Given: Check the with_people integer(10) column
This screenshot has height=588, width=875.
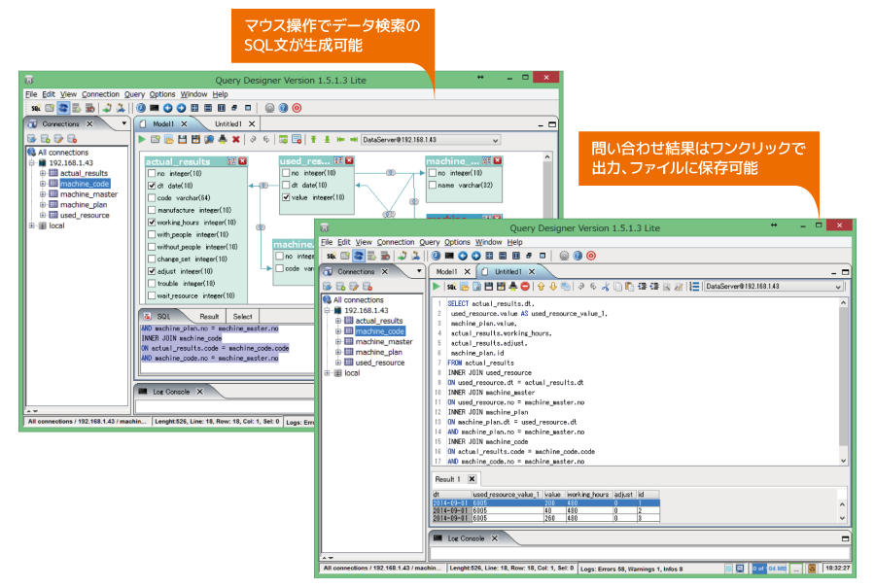Looking at the screenshot, I should (x=152, y=234).
